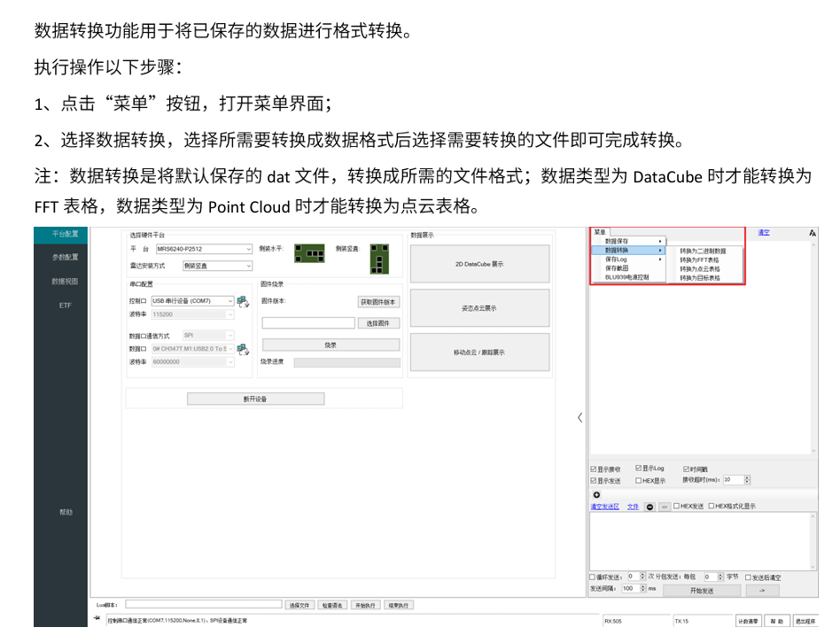Click the 清空 link in log panel

(x=764, y=232)
